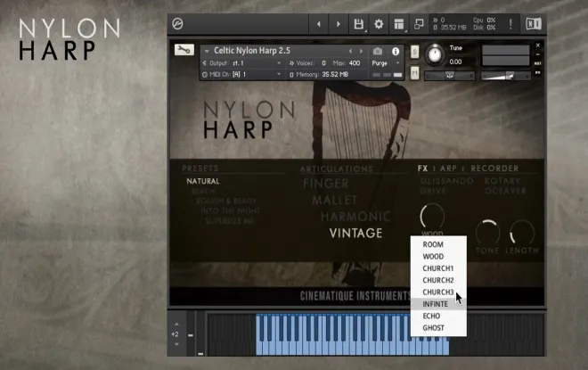This screenshot has height=370, width=588.
Task: Select CHURCH3 reverb from list
Action: coord(438,292)
